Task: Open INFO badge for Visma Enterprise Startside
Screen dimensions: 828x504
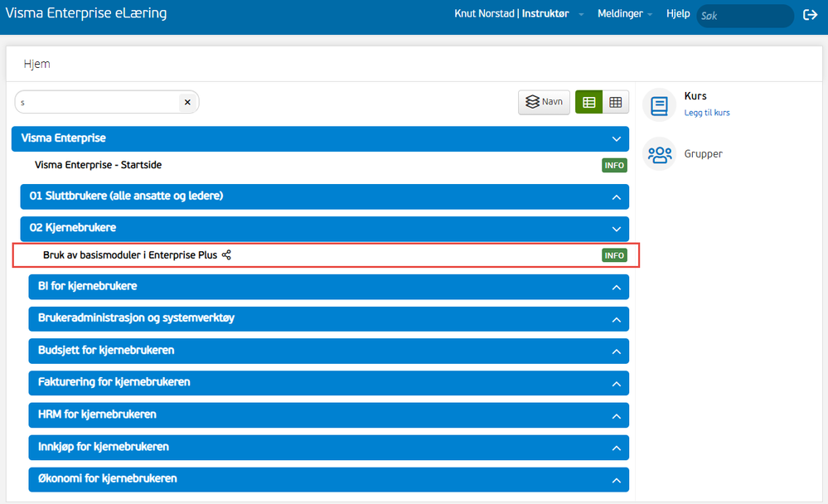Action: coord(614,165)
